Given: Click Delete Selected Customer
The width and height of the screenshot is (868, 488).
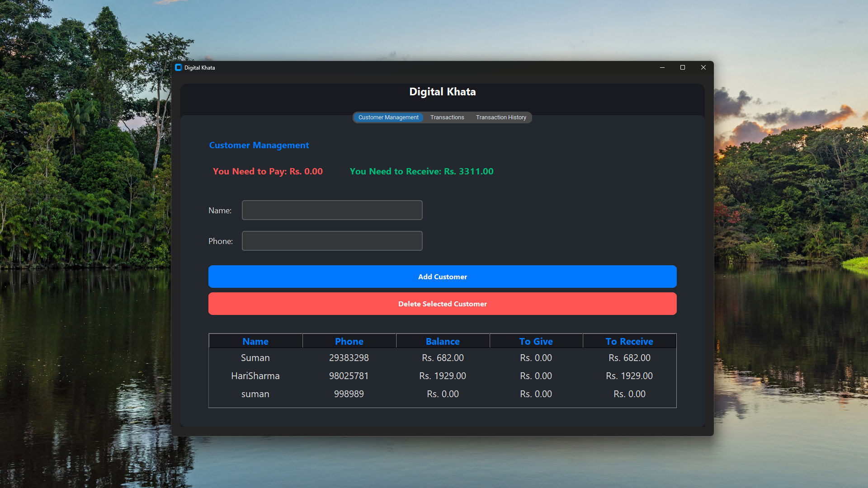Looking at the screenshot, I should pos(442,304).
